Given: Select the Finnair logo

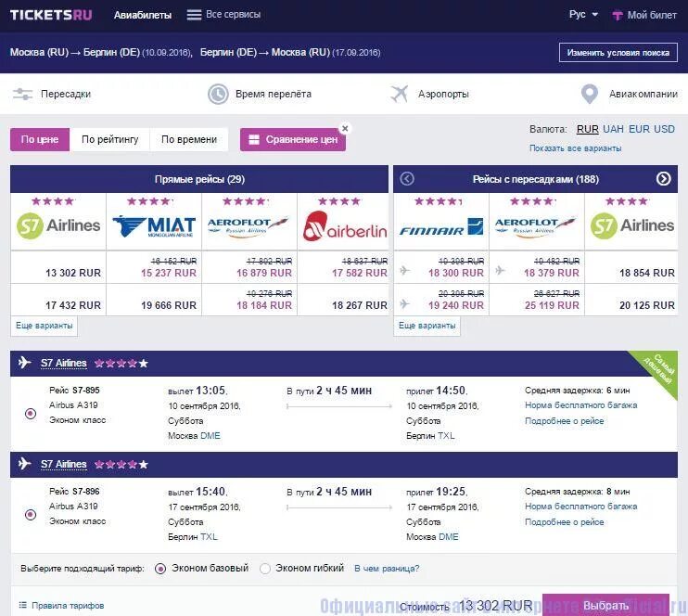Looking at the screenshot, I should 441,227.
